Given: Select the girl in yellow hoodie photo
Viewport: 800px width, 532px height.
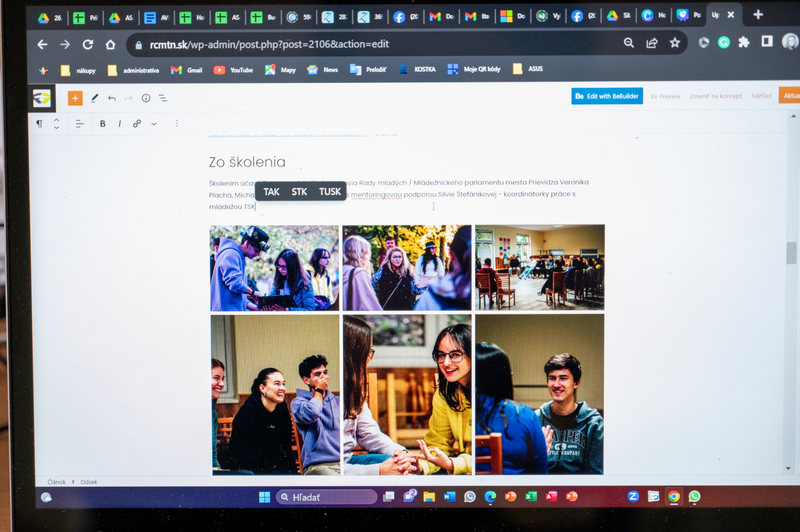Looking at the screenshot, I should [407, 394].
